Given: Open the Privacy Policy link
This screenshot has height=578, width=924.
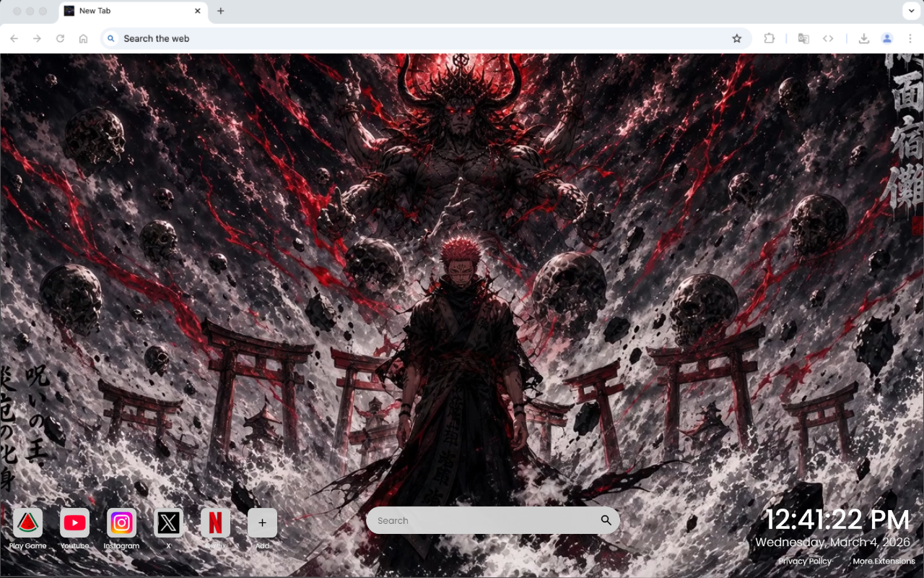Looking at the screenshot, I should (805, 561).
